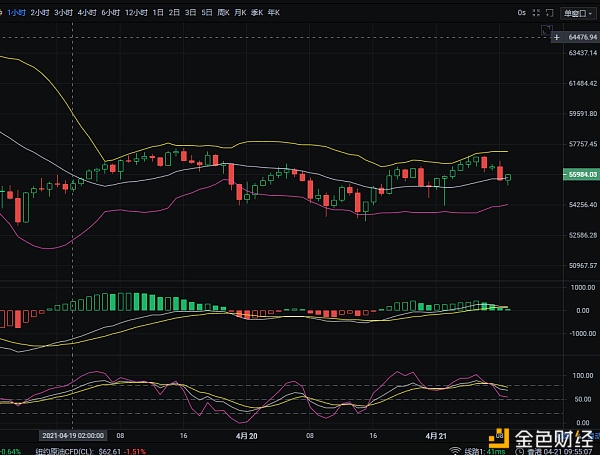Click the 50967.57 price axis label
The height and width of the screenshot is (455, 600).
pos(582,265)
